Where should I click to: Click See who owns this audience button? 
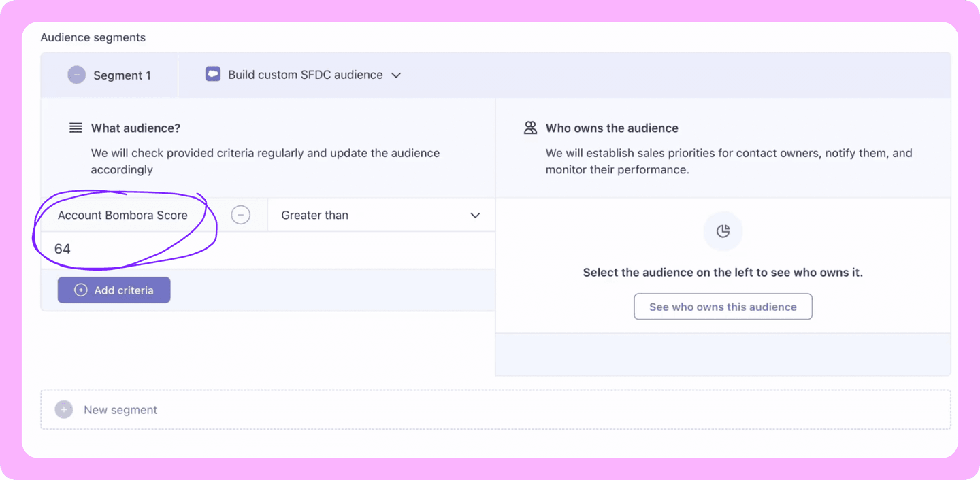coord(723,307)
